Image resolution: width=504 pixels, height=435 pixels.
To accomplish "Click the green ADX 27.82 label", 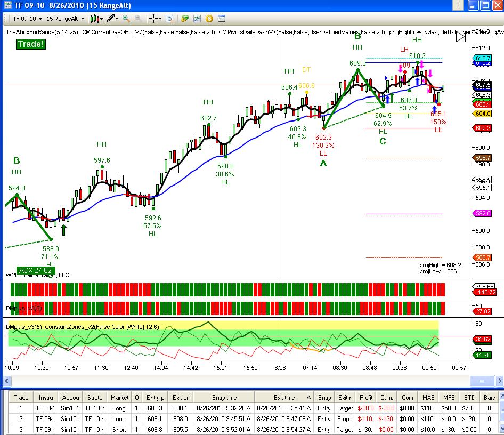I will point(36,270).
